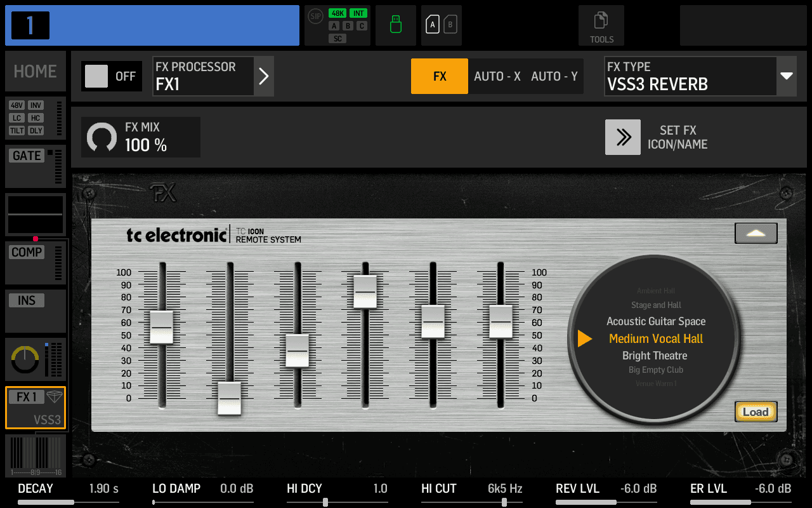Screen dimensions: 812x508
Task: Collapse the preset list with the up arrow
Action: (756, 233)
